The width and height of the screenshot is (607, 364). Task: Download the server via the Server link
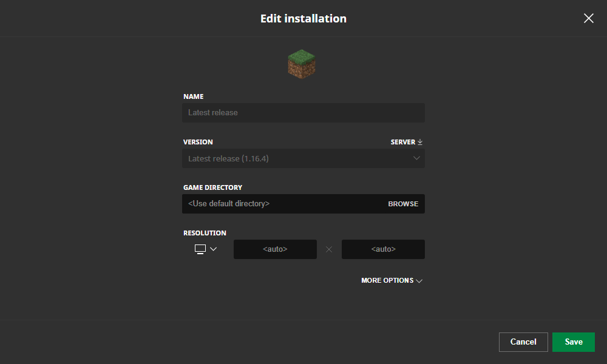pyautogui.click(x=407, y=142)
